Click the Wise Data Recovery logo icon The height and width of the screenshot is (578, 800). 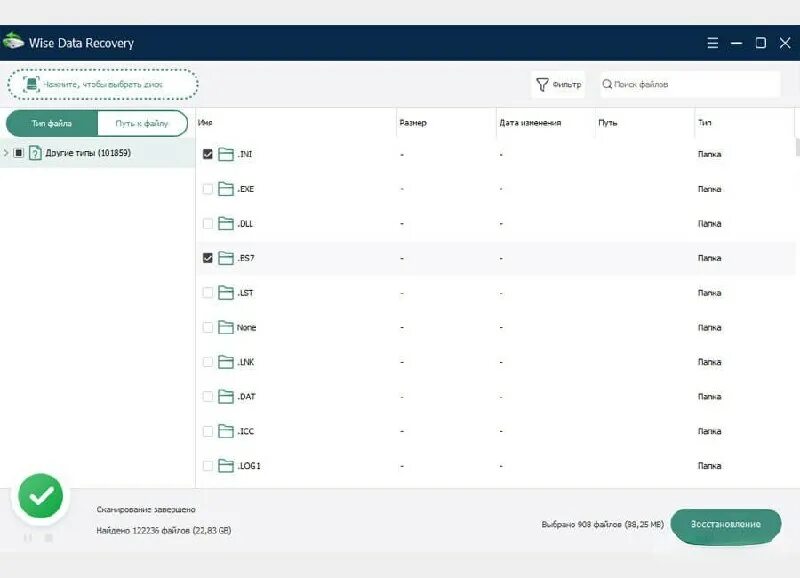pyautogui.click(x=13, y=41)
